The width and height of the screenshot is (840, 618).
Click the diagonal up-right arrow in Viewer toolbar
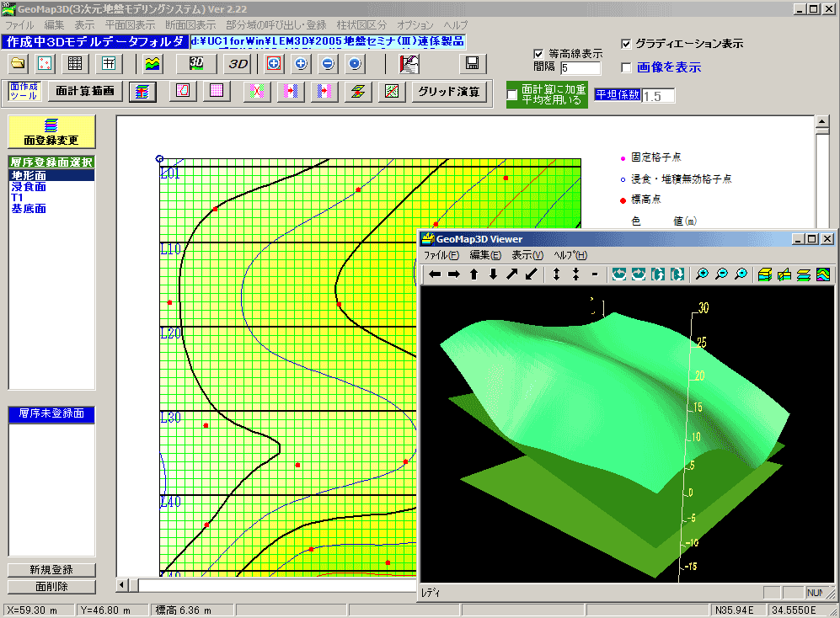click(512, 274)
